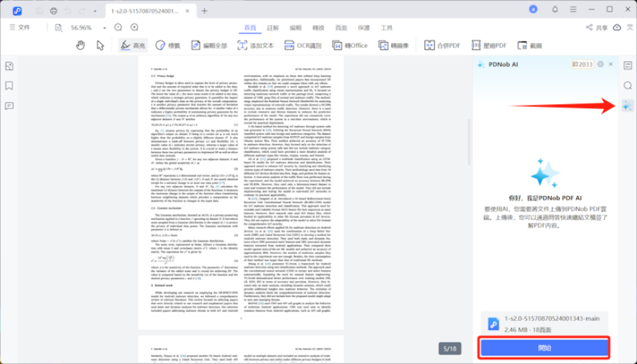Select the arrow pointer tool
Viewport: 637px width, 364px height.
coord(101,45)
